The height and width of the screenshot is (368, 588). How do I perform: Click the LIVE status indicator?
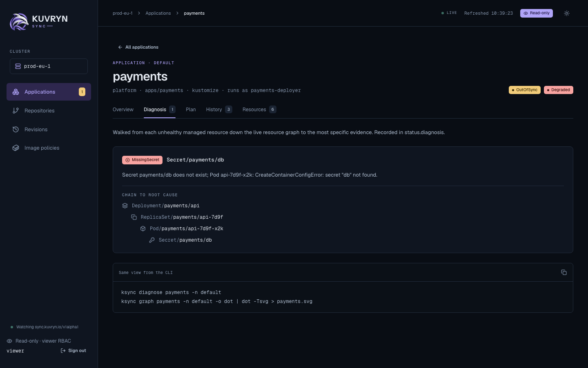449,13
